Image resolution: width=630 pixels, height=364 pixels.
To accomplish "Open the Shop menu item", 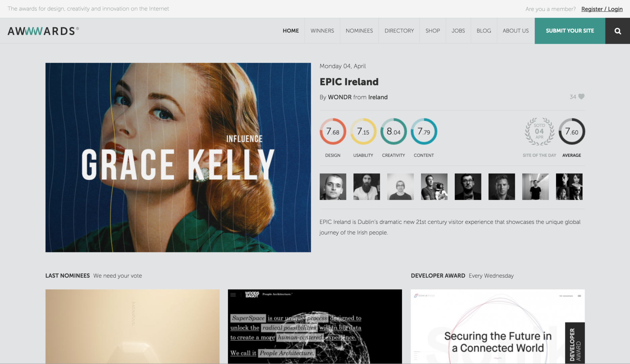I will [433, 31].
